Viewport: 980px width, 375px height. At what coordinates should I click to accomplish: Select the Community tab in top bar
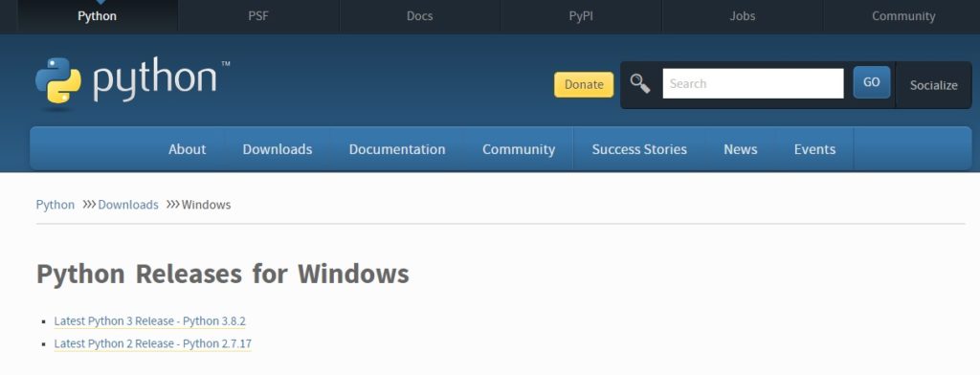903,16
